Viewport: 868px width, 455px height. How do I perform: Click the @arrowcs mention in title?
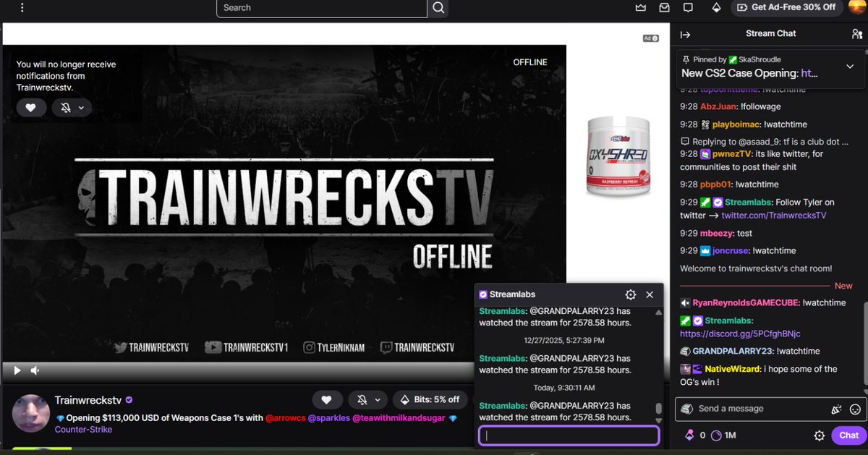[287, 418]
